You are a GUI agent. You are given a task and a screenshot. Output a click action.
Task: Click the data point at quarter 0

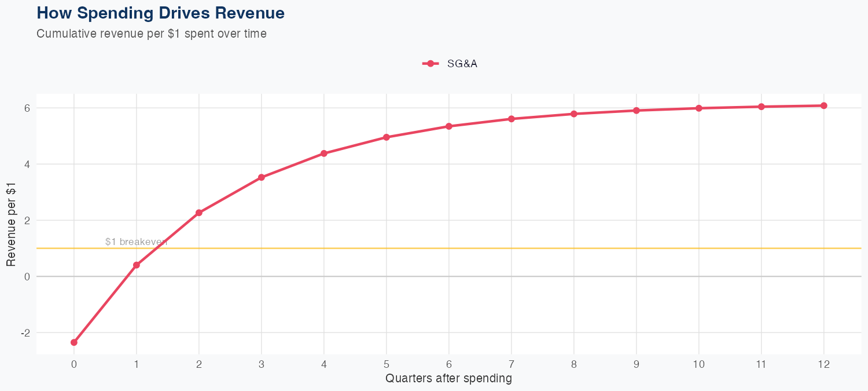pos(74,342)
